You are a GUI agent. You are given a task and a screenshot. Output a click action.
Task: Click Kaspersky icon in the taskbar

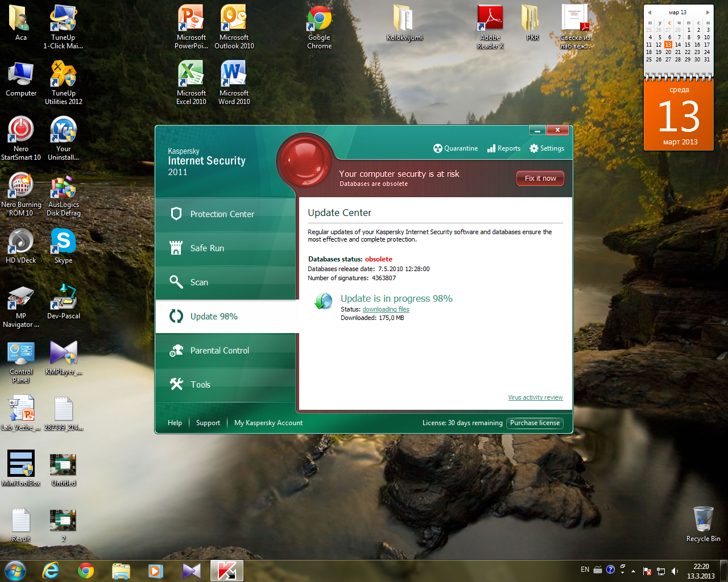[227, 571]
